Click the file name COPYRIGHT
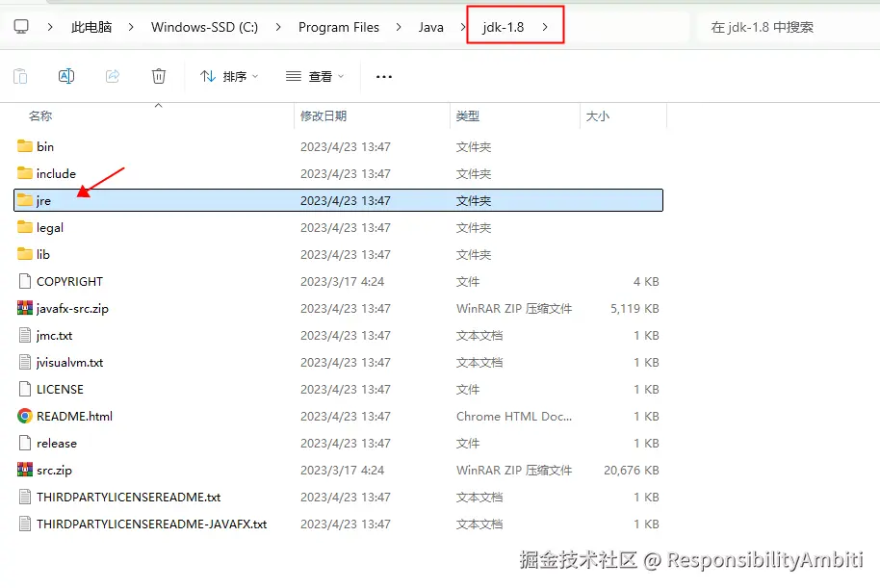Screen dimensions: 880x588 pos(69,281)
